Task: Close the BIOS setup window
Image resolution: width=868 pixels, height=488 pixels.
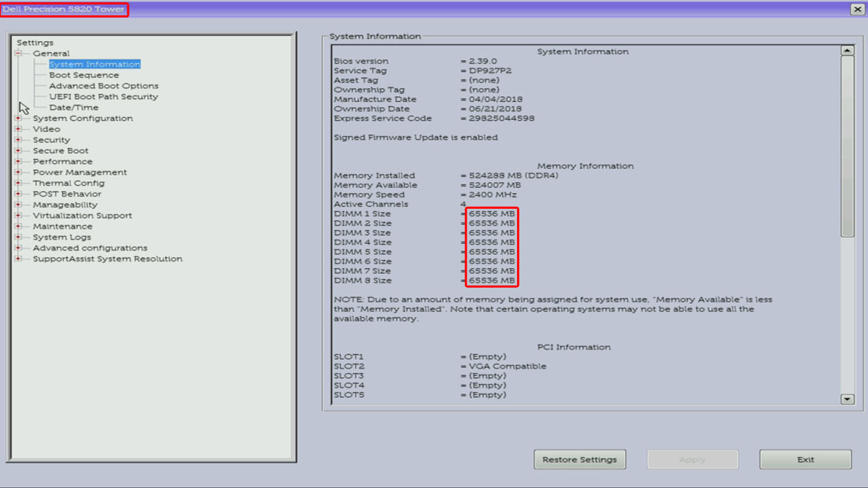Action: [856, 9]
